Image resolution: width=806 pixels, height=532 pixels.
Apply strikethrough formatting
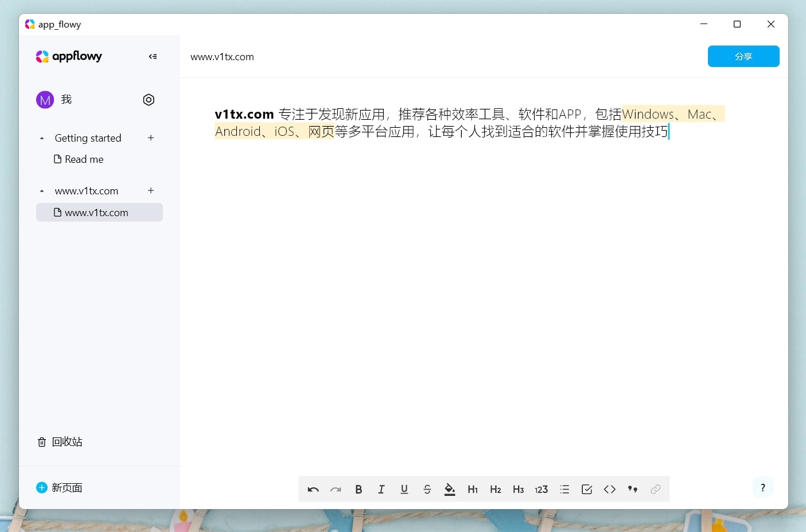pos(427,489)
